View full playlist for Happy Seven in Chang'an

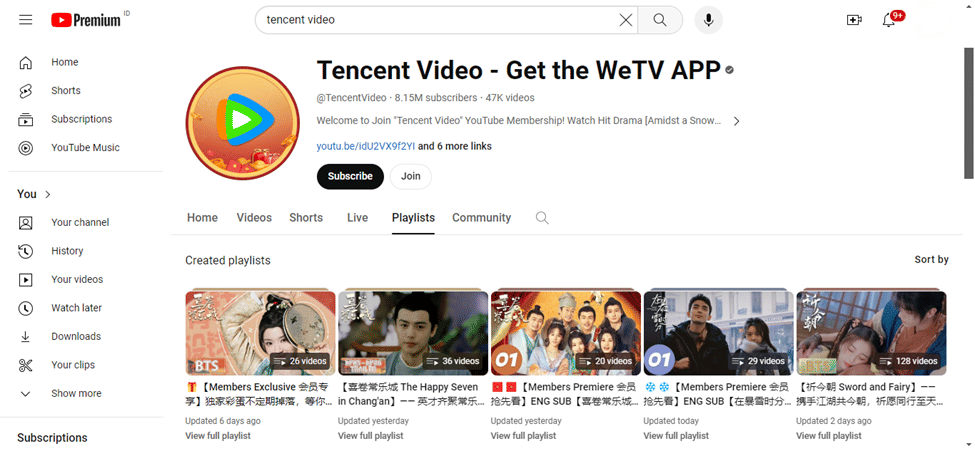371,435
